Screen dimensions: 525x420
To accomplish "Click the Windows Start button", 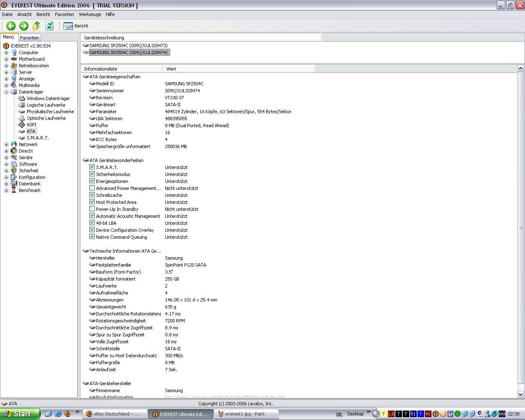I will [20, 414].
